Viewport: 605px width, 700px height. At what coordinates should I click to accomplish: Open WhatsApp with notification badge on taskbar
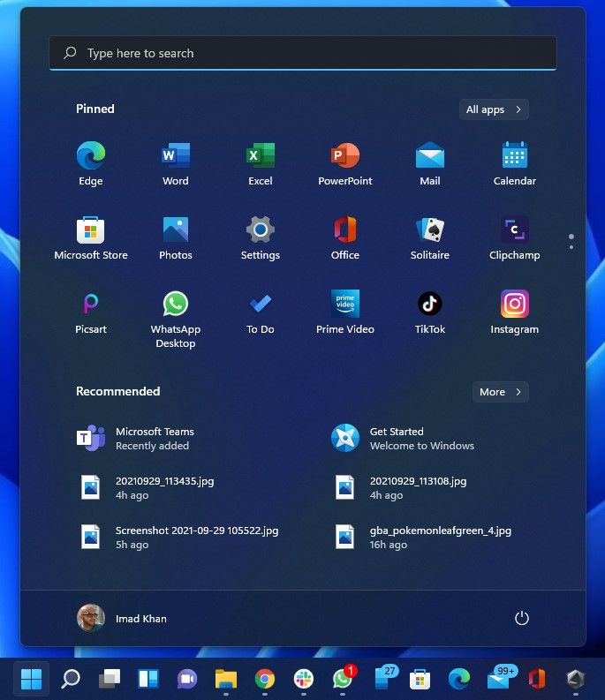343,679
